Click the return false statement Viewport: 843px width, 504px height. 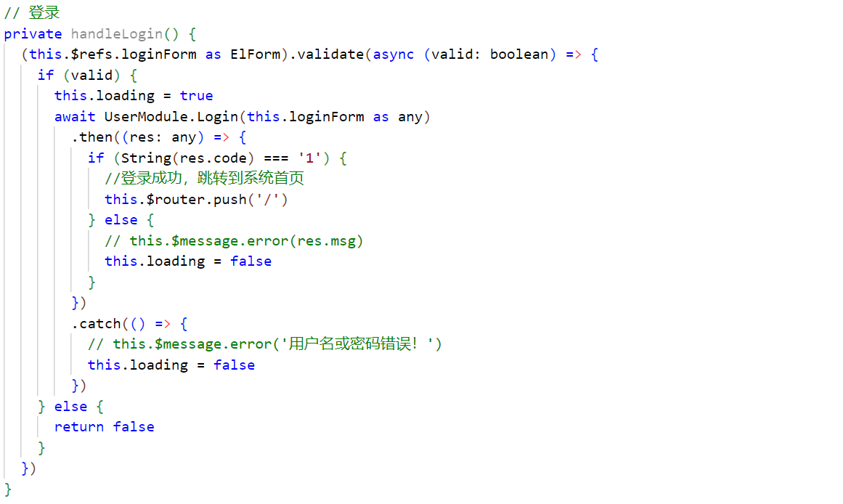[x=104, y=426]
